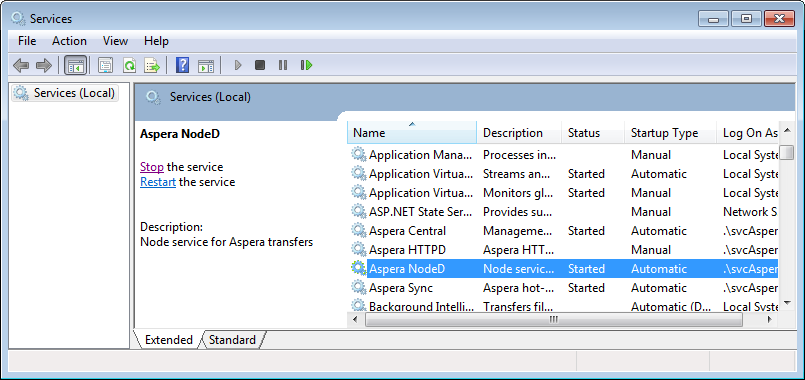Click the Stop the service link
Image resolution: width=805 pixels, height=380 pixels.
[152, 167]
